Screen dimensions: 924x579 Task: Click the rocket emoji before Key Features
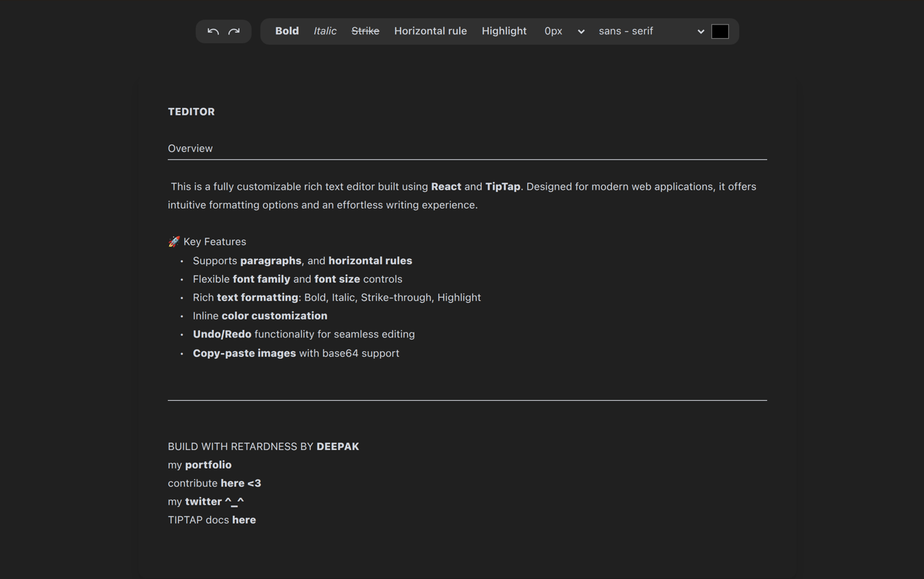(174, 241)
